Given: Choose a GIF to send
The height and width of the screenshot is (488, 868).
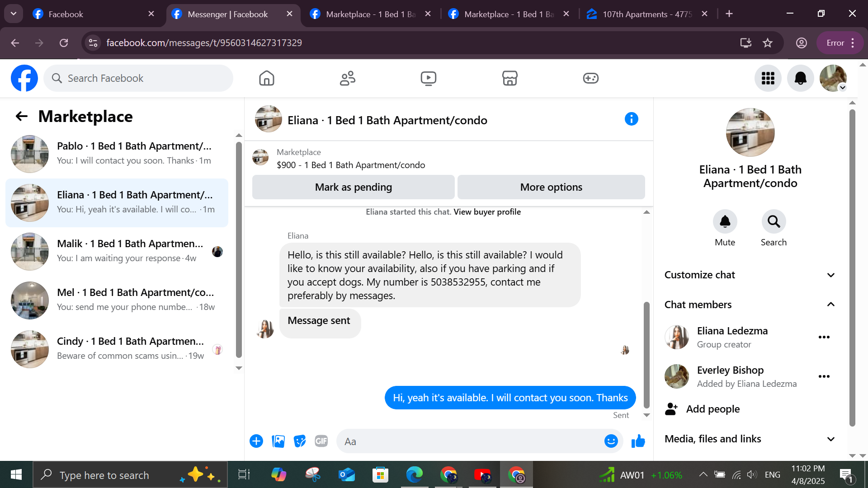Looking at the screenshot, I should click(321, 441).
